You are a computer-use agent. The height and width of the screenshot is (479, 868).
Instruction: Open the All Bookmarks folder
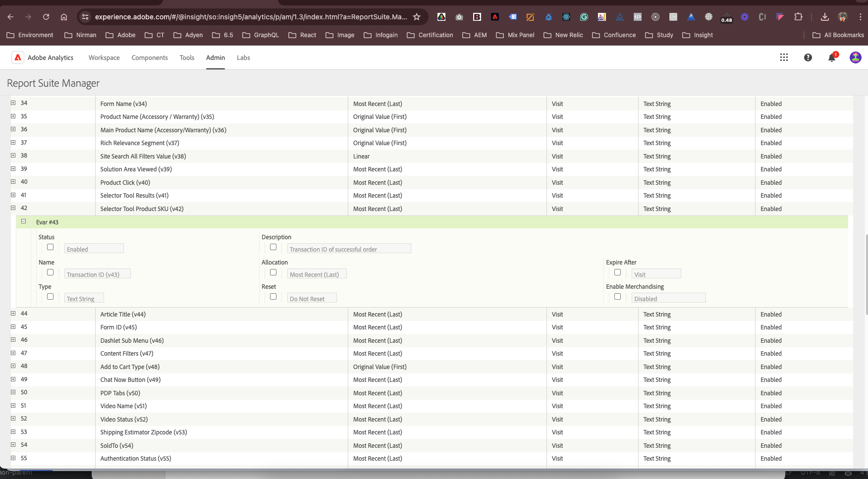pyautogui.click(x=838, y=35)
